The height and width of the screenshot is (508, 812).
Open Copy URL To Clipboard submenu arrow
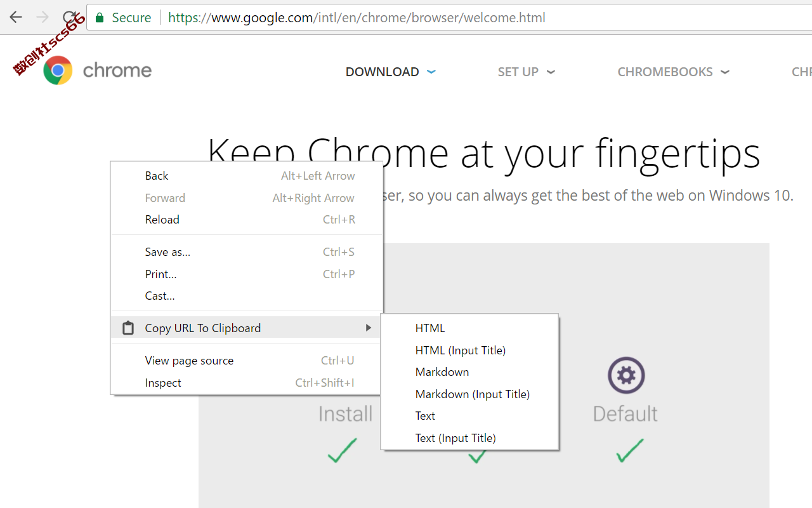pyautogui.click(x=368, y=328)
